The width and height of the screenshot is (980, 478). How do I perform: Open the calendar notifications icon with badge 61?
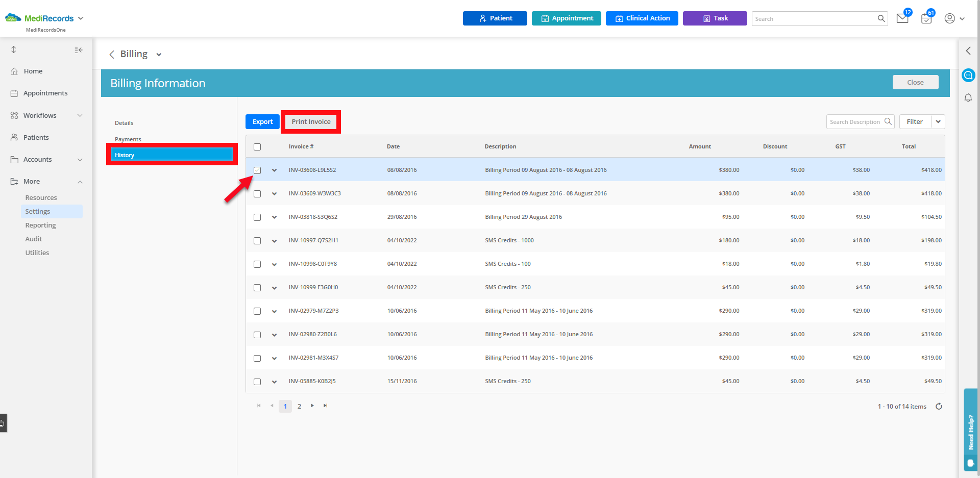coord(926,19)
